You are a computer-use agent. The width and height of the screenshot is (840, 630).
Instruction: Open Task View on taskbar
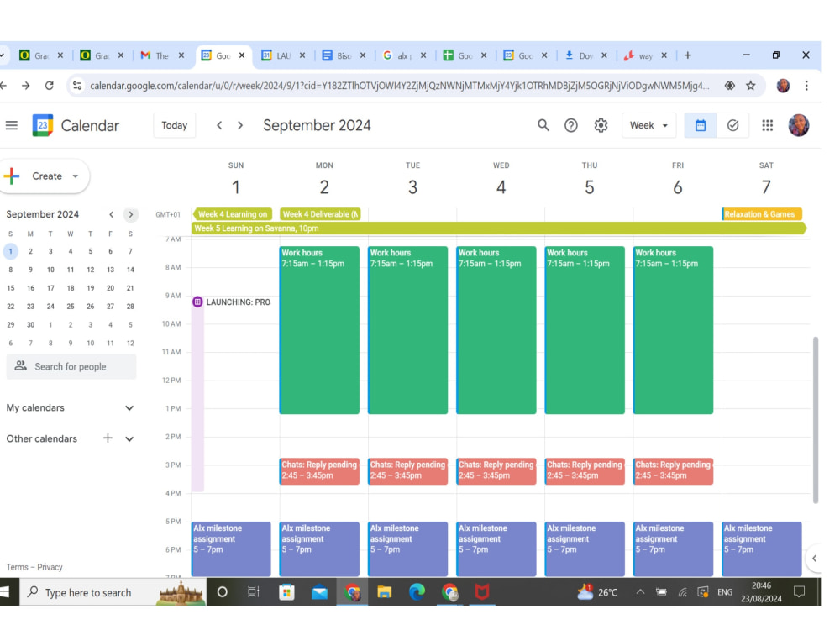tap(254, 592)
